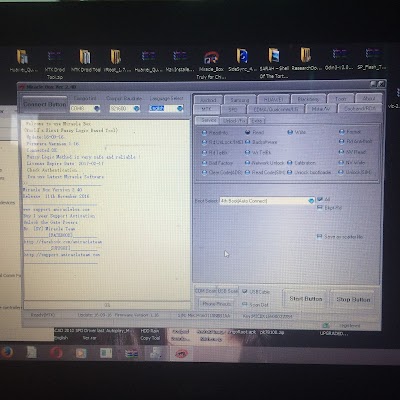The width and height of the screenshot is (400, 400).
Task: Open the MTK Droid Tool folder icon
Action: pos(85,61)
